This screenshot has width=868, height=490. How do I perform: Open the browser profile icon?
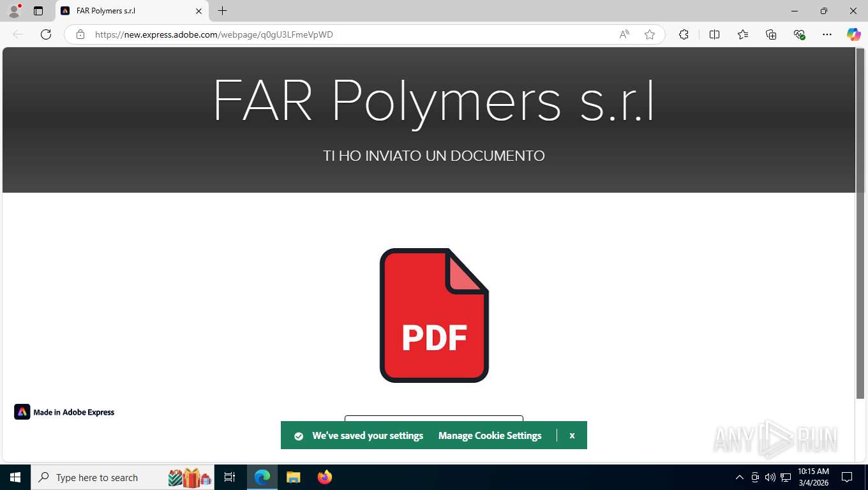point(14,11)
